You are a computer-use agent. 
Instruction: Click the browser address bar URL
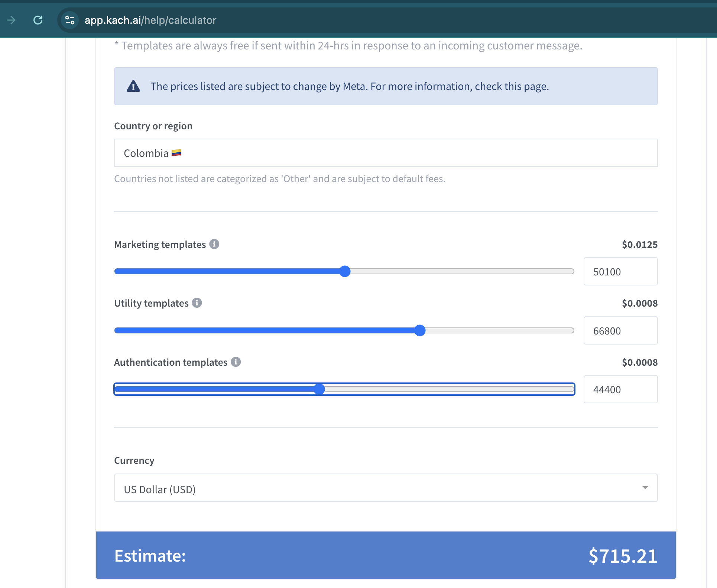coord(150,20)
